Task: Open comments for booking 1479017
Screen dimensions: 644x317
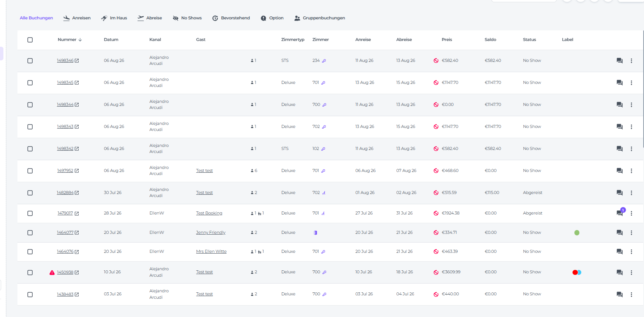Action: point(620,213)
